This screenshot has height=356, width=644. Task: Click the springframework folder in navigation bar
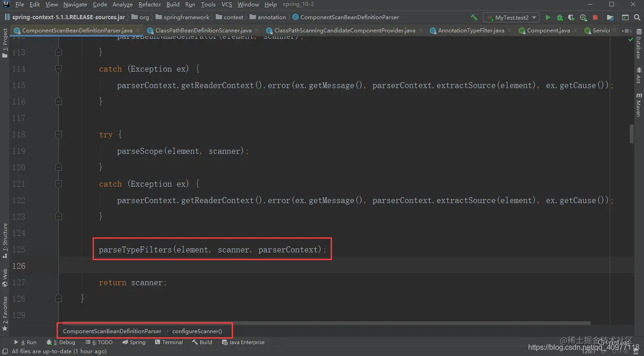point(182,17)
